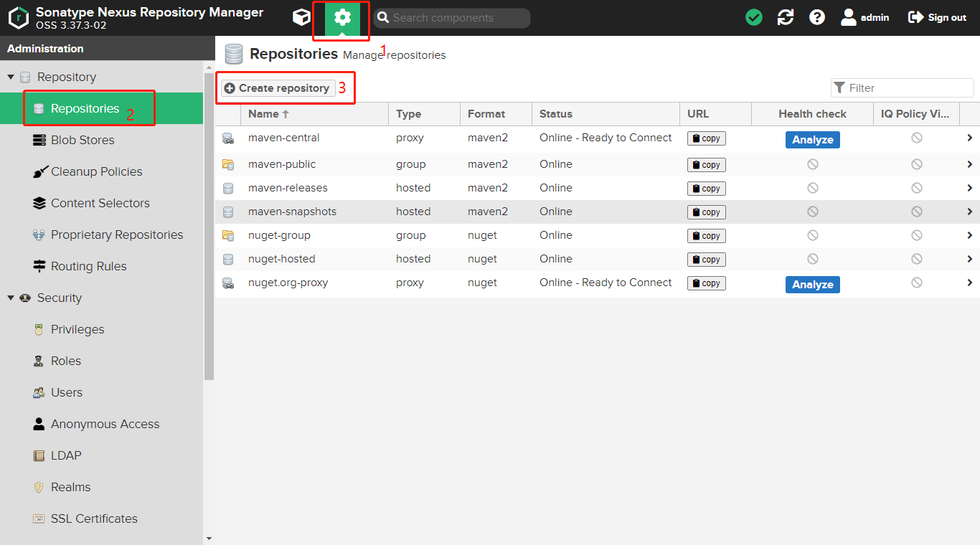Collapse the Security tree section
Viewport: 980px width, 545px height.
(11, 298)
